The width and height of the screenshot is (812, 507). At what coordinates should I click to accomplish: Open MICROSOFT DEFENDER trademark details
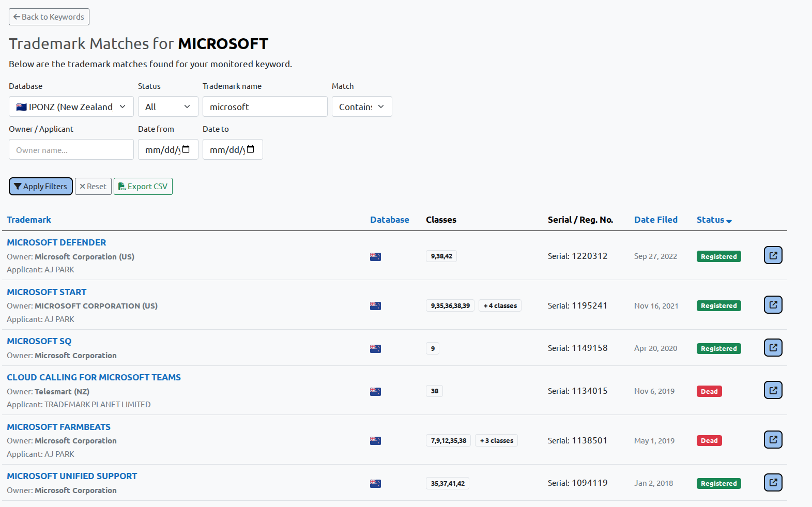pyautogui.click(x=56, y=242)
